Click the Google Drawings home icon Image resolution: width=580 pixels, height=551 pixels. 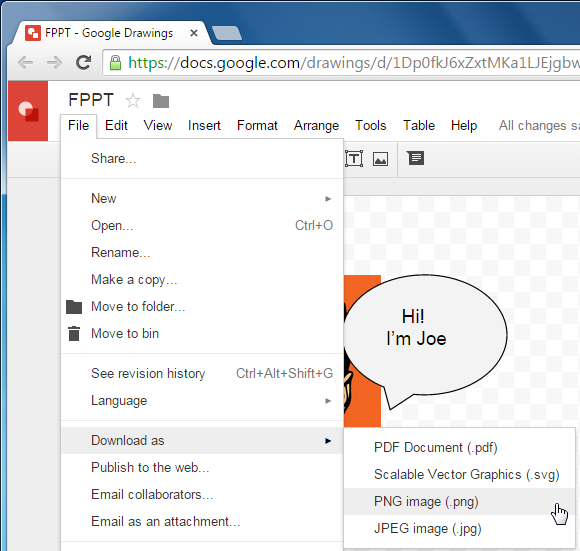28,111
